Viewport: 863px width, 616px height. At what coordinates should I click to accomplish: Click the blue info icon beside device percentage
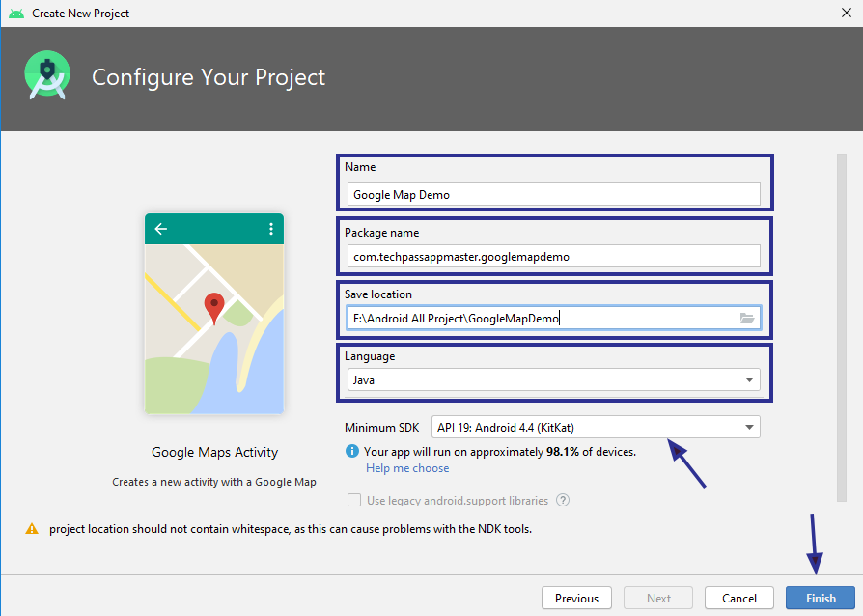tap(351, 452)
